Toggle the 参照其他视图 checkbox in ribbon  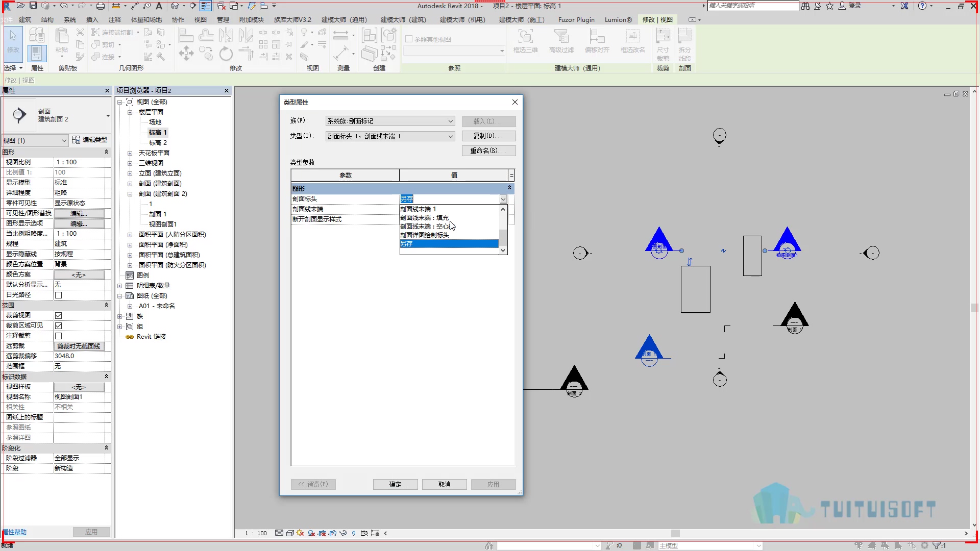pyautogui.click(x=409, y=39)
